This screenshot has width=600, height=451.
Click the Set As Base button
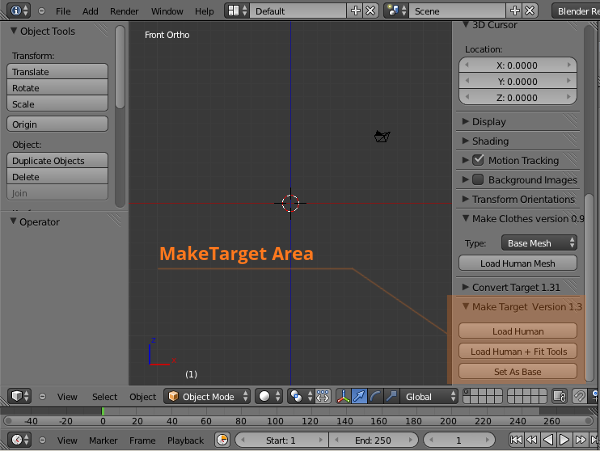(x=518, y=371)
